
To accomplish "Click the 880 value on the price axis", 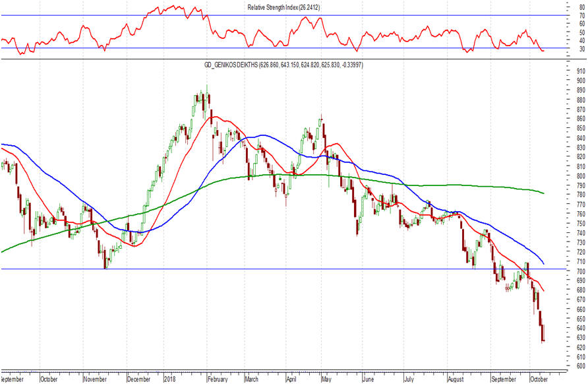I will tap(581, 100).
